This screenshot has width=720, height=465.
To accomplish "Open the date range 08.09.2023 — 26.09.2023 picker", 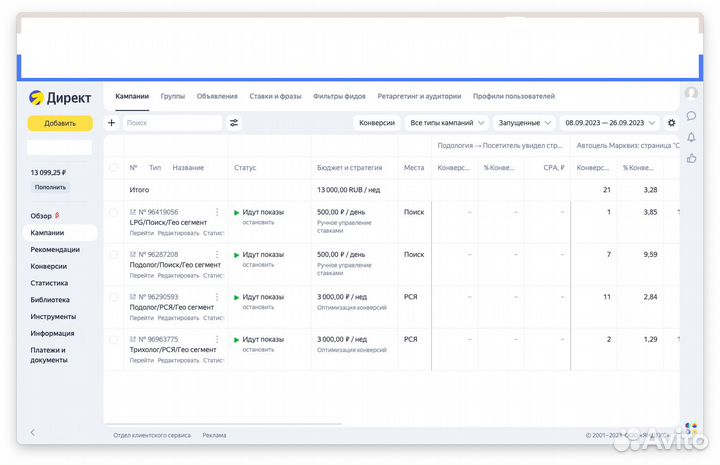I will (x=610, y=123).
